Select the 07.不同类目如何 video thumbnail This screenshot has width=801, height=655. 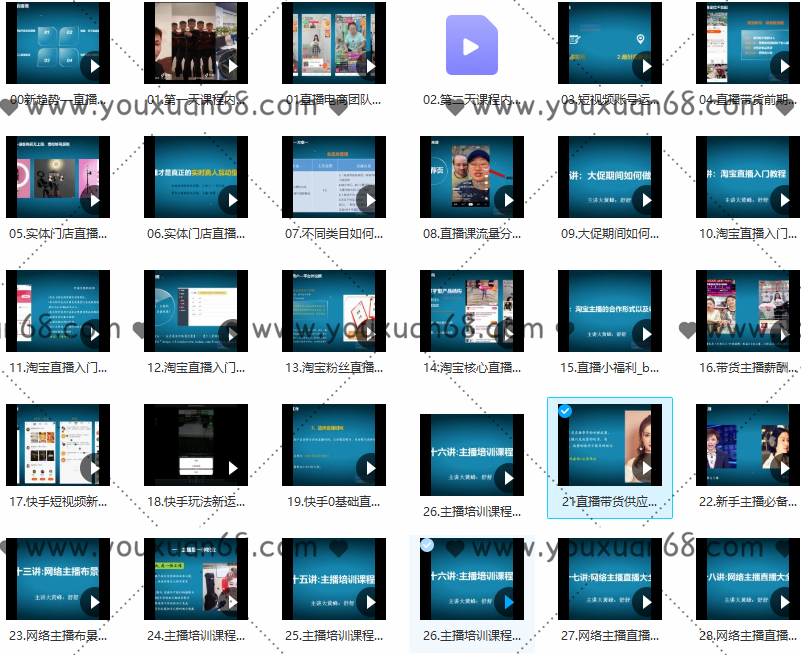coord(333,176)
